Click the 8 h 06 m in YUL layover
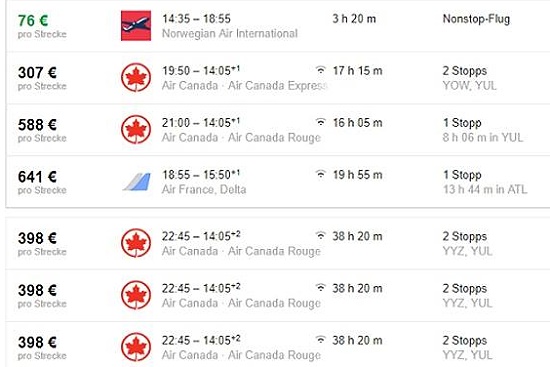Viewport: 550px width, 367px height. click(x=483, y=137)
